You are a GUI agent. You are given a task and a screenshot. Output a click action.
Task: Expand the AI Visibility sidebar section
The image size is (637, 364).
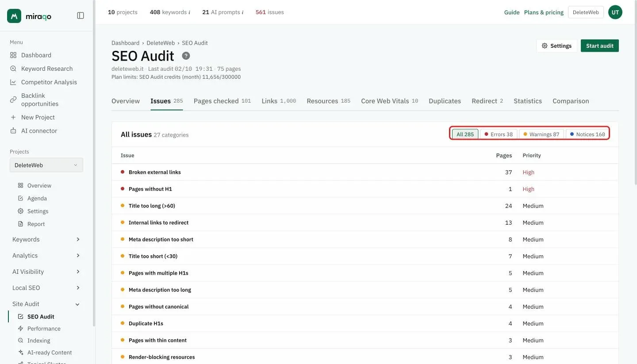pyautogui.click(x=46, y=272)
